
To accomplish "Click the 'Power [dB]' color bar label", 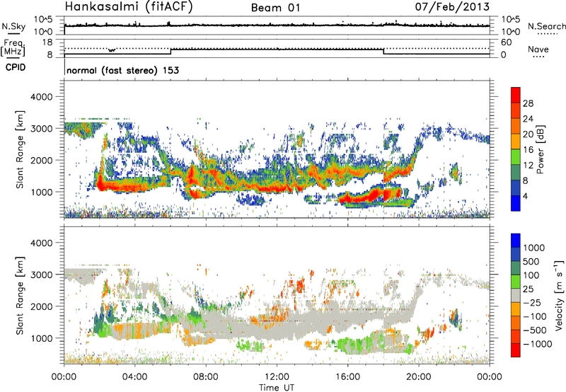I will pos(541,149).
